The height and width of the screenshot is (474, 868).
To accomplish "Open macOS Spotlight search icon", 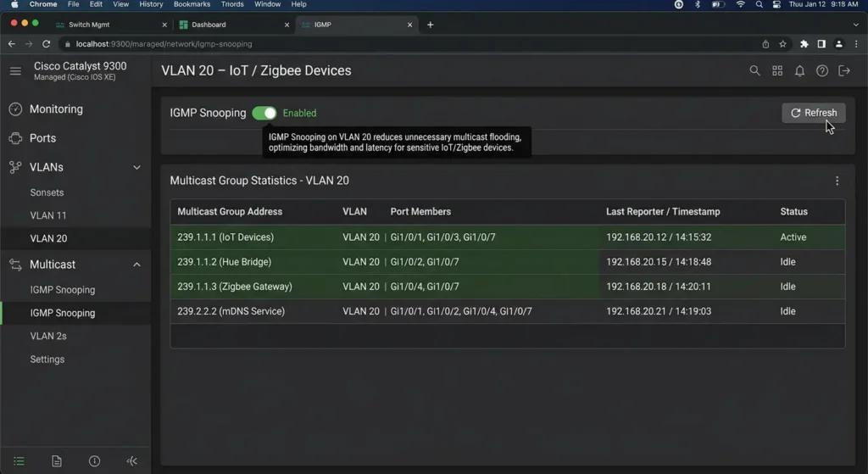I will [x=759, y=4].
